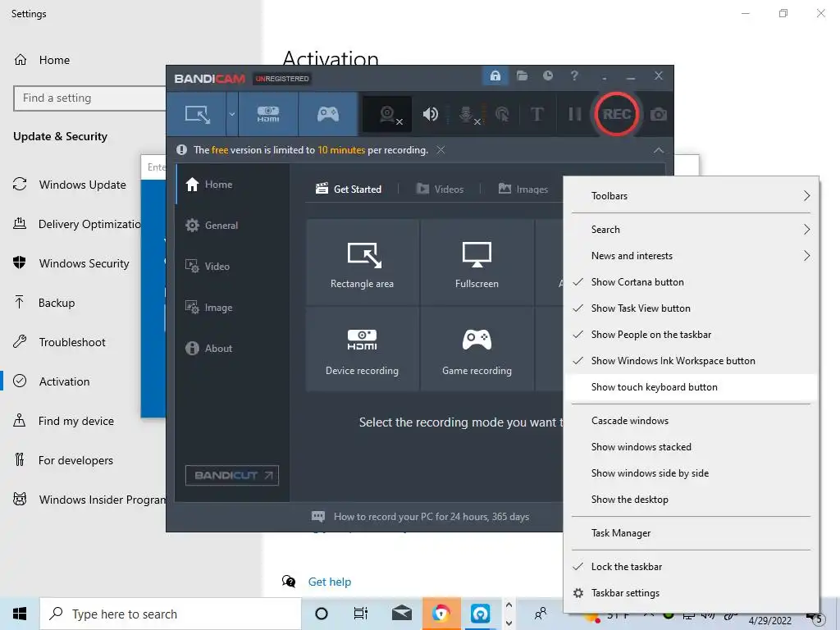840x630 pixels.
Task: Open the Windows Start menu
Action: point(20,614)
